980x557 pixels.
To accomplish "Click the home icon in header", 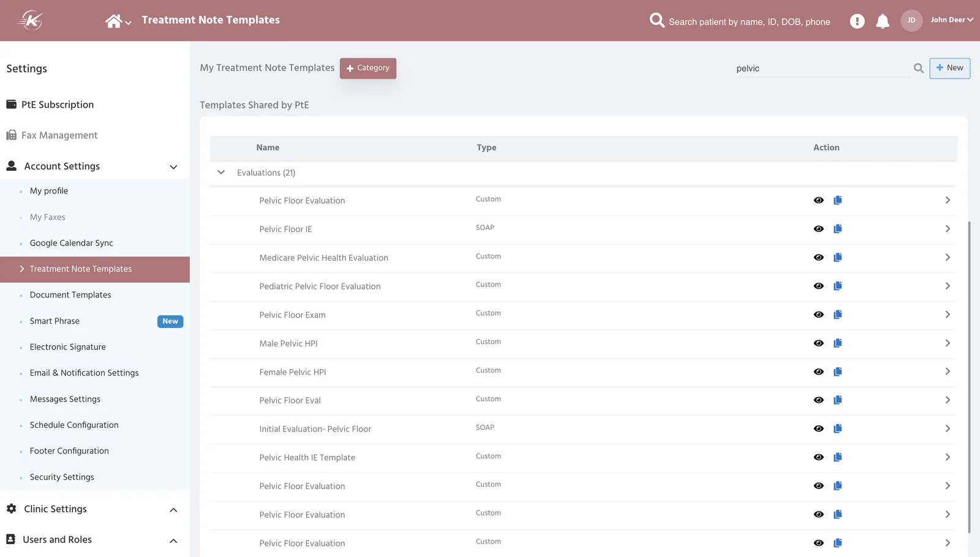I will click(113, 21).
